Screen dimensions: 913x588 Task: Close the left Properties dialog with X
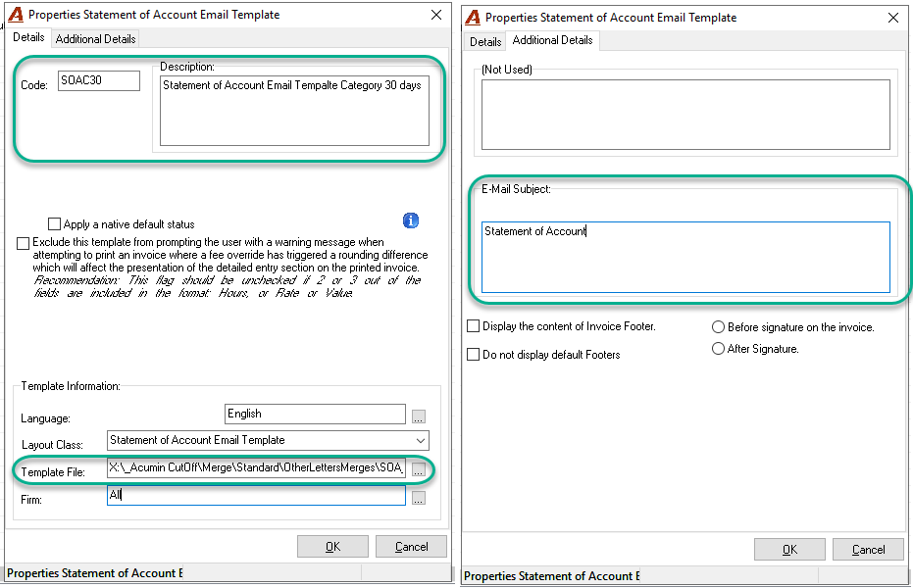pyautogui.click(x=436, y=15)
